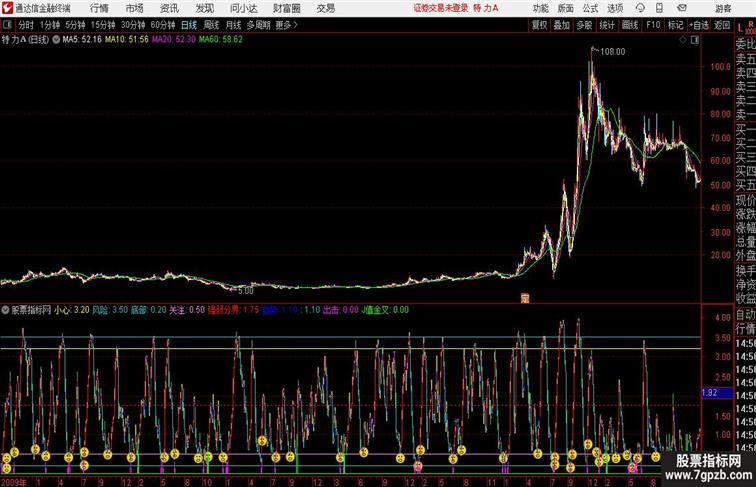
Task: Open the 发现 menu
Action: coord(204,8)
